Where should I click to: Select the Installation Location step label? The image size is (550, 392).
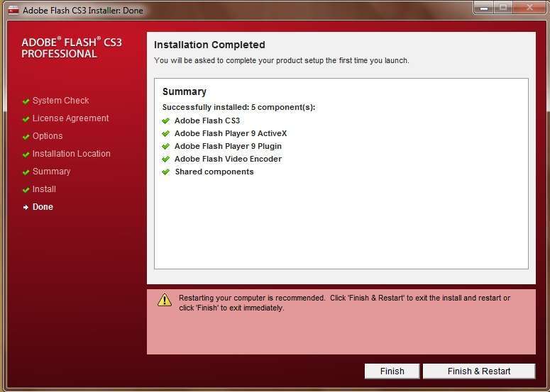(x=71, y=153)
